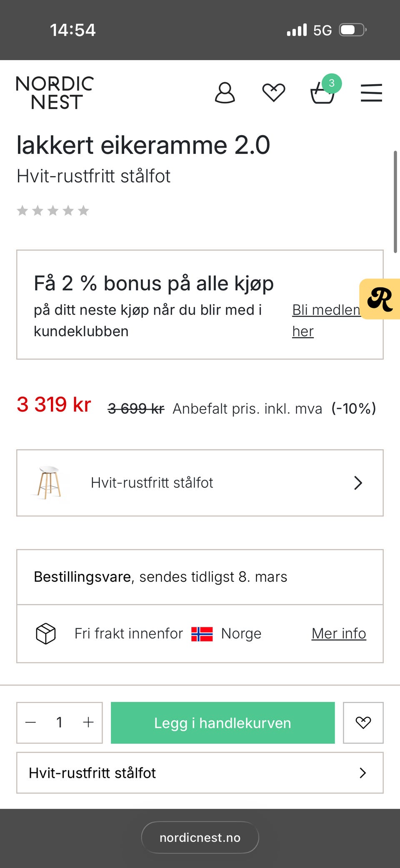Click 'Legg i handlekurven' button
The width and height of the screenshot is (400, 868).
coord(222,722)
